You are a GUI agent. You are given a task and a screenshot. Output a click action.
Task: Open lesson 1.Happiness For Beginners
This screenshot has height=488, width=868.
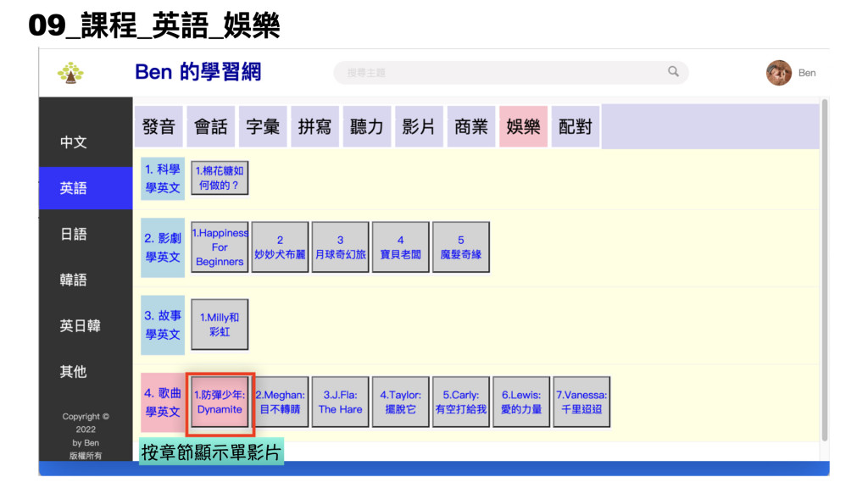(220, 247)
